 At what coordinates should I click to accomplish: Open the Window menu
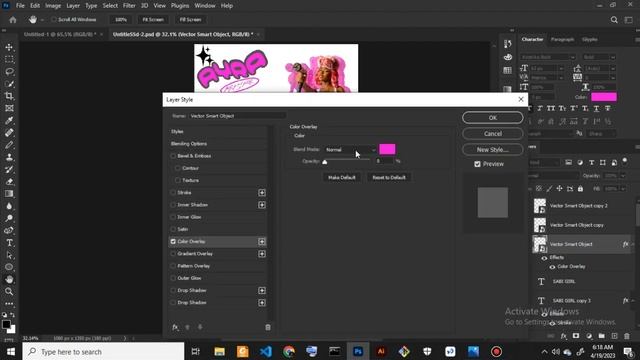tap(204, 6)
